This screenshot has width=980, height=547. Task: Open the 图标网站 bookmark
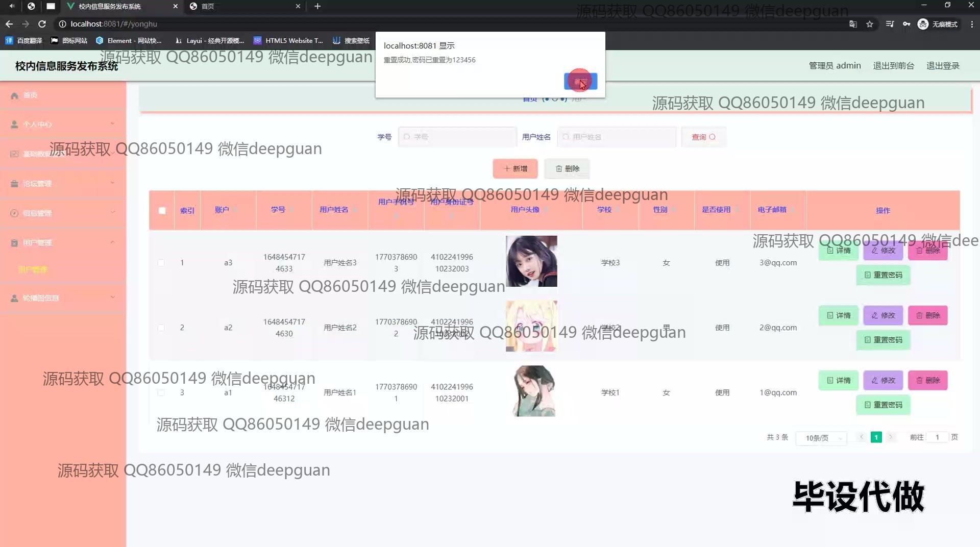69,41
